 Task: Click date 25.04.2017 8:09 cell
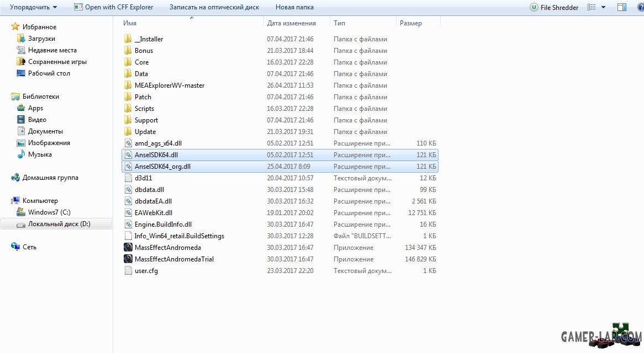pyautogui.click(x=288, y=167)
